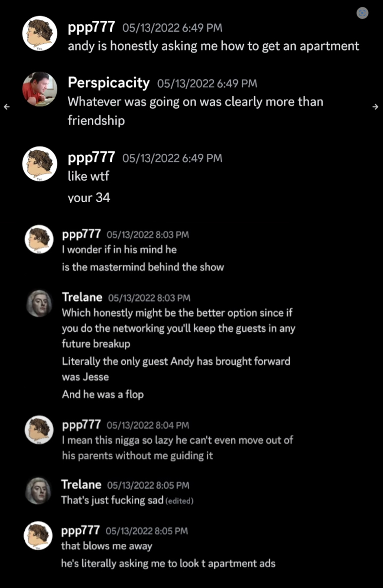Select the Perspicacity username
Screen dimensions: 383x588
109,82
